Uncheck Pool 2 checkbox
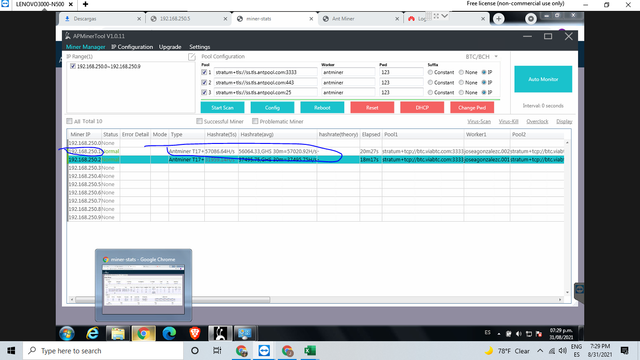640x360 pixels. click(204, 82)
